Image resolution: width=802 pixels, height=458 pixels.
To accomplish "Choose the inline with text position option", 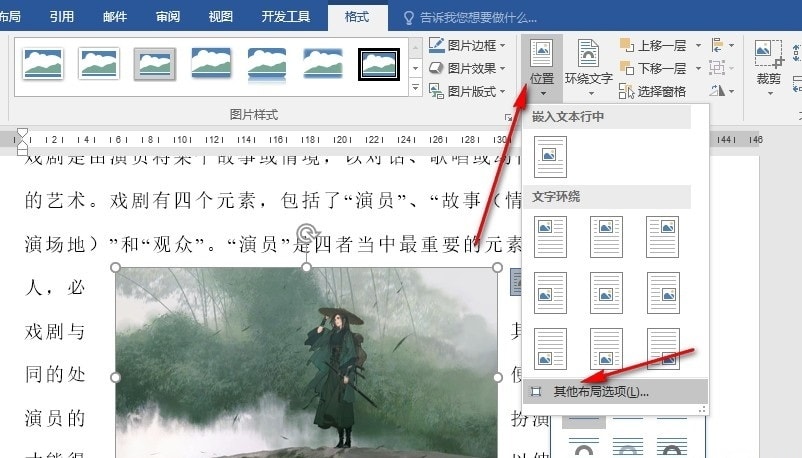I will [550, 157].
